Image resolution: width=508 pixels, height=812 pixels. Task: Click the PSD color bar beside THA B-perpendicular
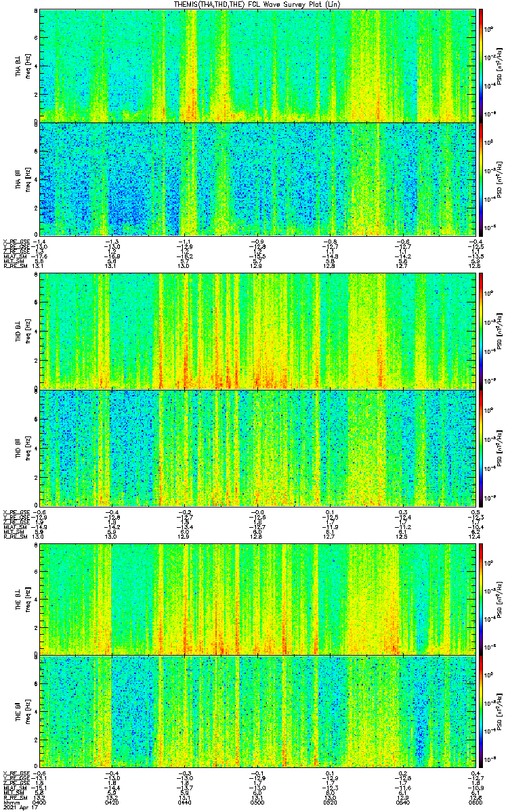pyautogui.click(x=482, y=66)
